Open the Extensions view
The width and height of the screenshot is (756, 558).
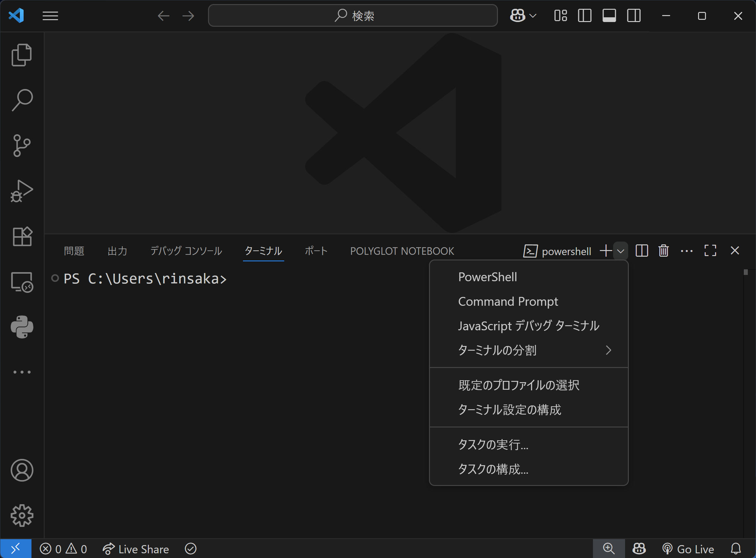22,236
